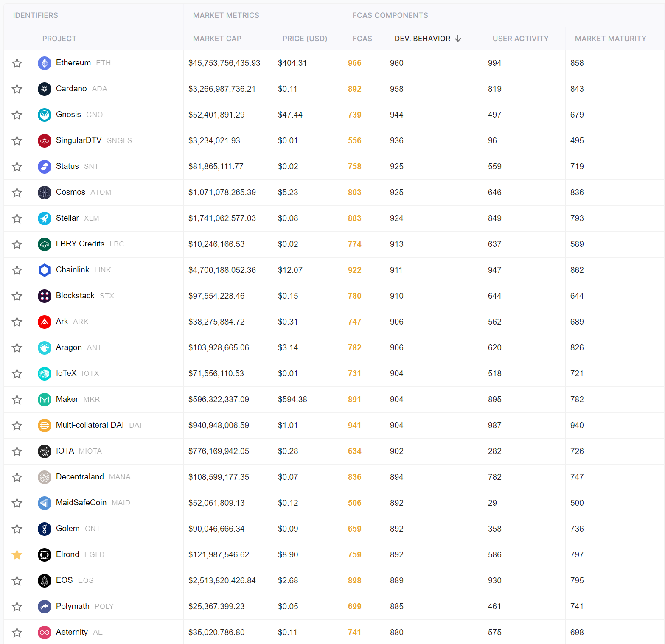This screenshot has width=665, height=644.
Task: Mark Chainlink as a favorite
Action: click(x=17, y=270)
